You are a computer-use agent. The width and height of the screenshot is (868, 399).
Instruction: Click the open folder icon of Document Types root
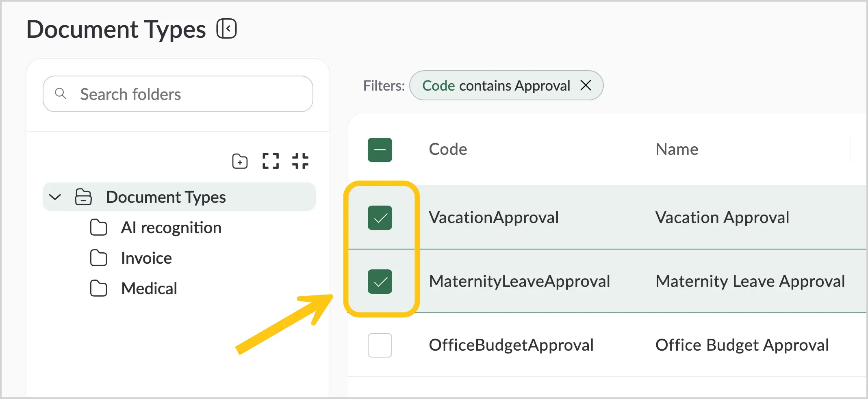83,197
